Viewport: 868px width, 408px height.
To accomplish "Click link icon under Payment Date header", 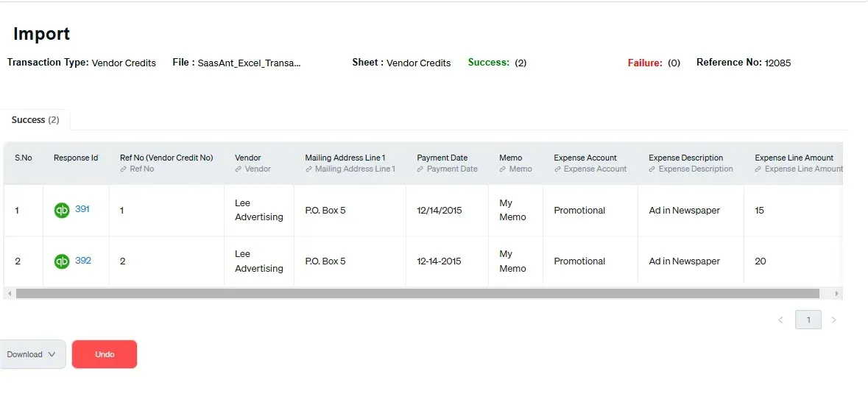I will 420,169.
